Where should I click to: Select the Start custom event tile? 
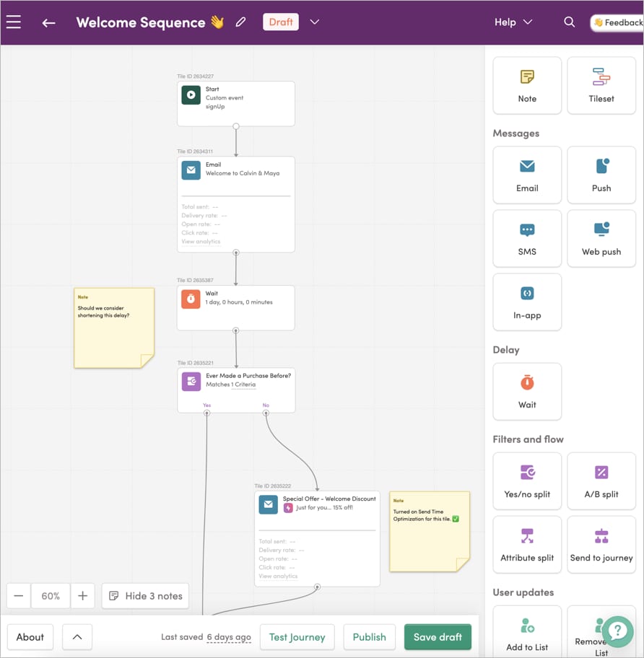(x=236, y=104)
